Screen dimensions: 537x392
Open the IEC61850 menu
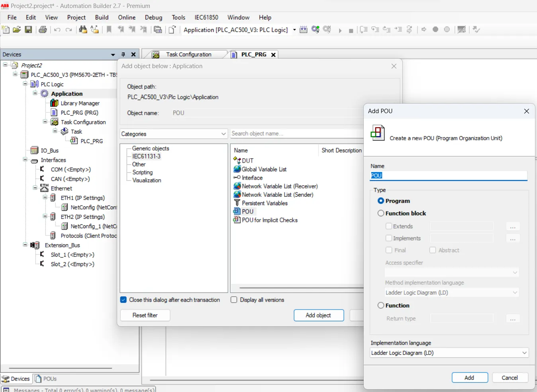206,18
